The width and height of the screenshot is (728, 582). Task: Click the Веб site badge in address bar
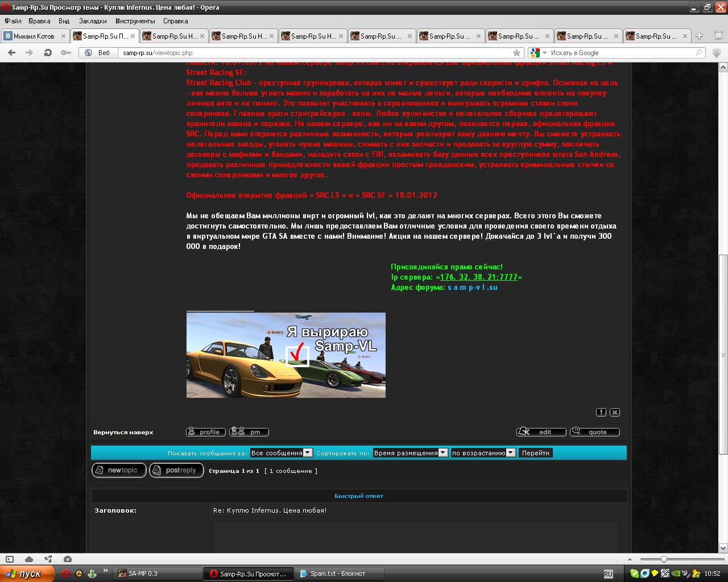point(97,53)
